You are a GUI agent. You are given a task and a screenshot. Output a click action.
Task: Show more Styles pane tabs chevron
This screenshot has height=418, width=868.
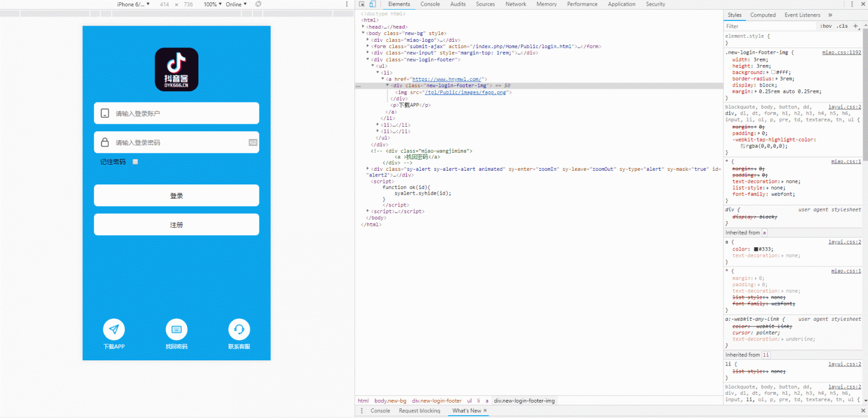coord(830,15)
